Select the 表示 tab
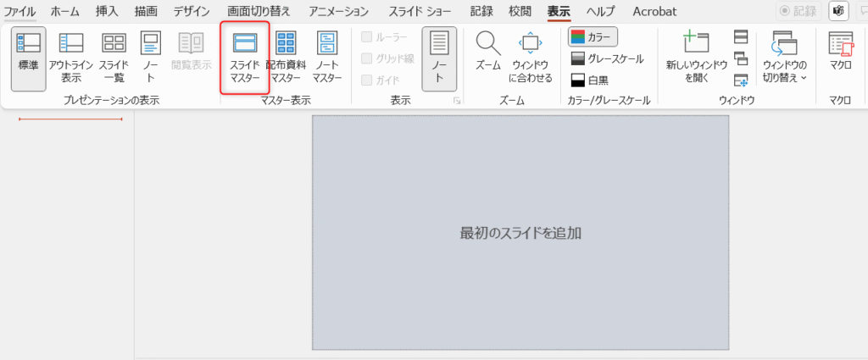 point(559,11)
